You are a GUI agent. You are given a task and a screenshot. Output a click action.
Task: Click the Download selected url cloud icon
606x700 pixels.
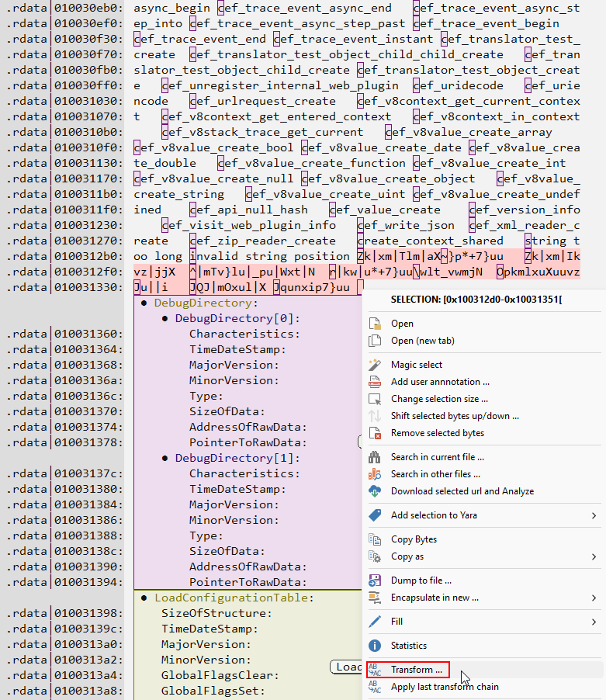click(x=376, y=491)
